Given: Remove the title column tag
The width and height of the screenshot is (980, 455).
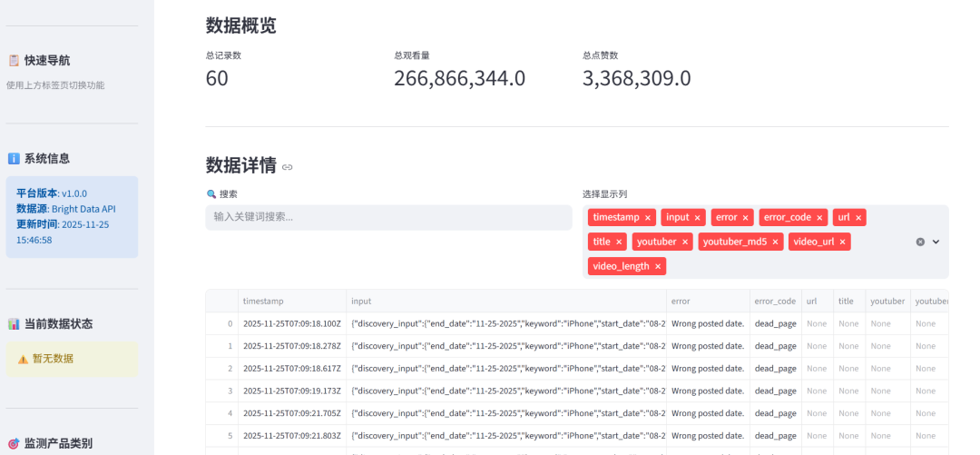Looking at the screenshot, I should coord(619,242).
